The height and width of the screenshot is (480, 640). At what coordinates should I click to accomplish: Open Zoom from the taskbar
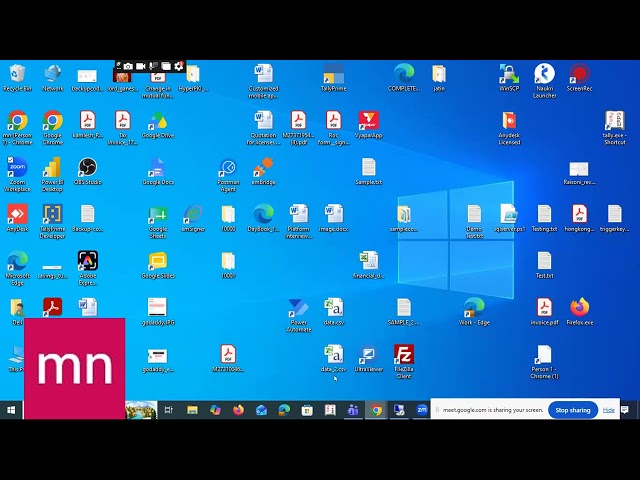(x=422, y=410)
